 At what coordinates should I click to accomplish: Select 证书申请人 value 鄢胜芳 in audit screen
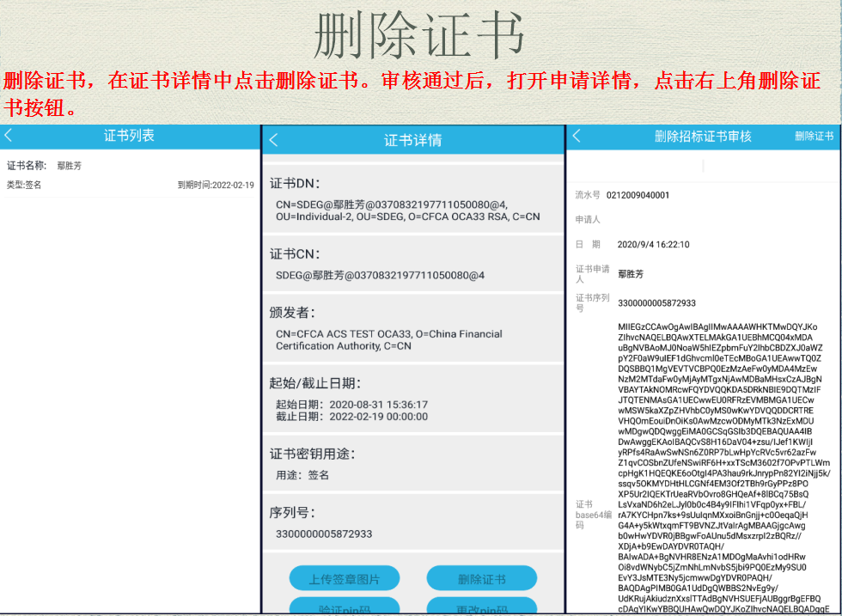click(x=631, y=274)
